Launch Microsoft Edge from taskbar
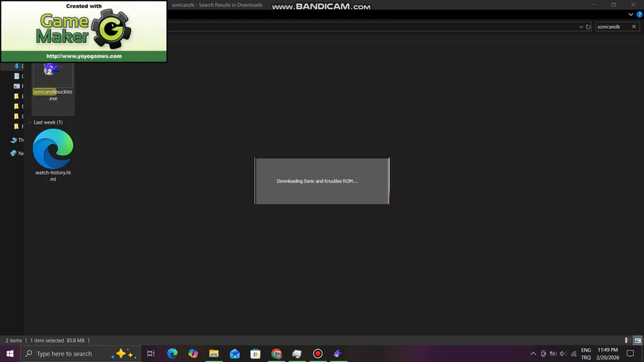The image size is (644, 362). (172, 353)
